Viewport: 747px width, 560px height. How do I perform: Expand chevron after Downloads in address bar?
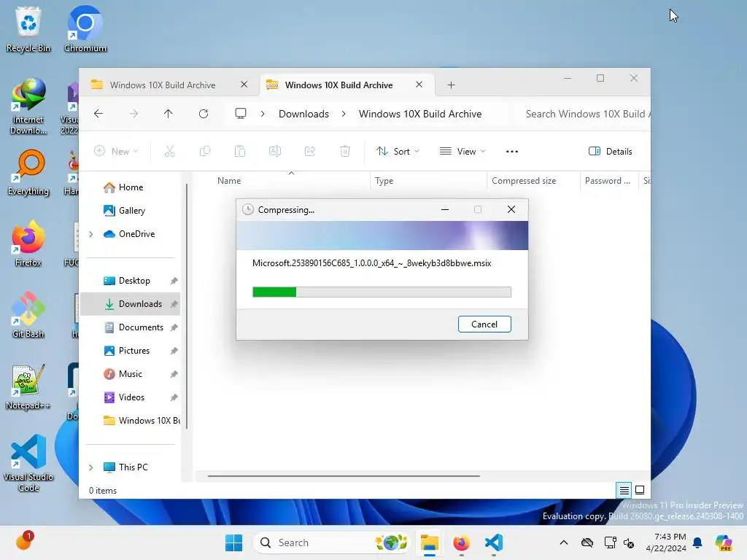tap(344, 114)
